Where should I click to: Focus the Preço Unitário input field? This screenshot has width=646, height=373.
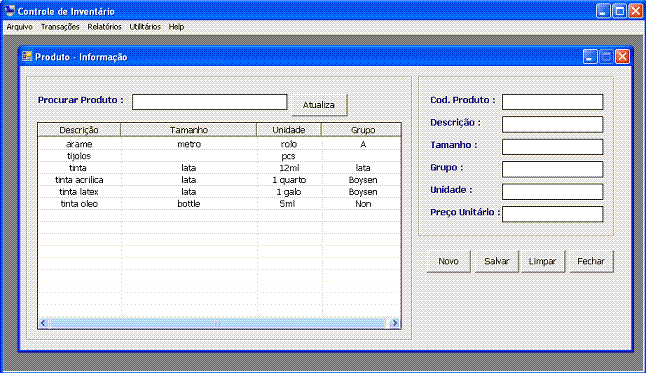(x=552, y=214)
